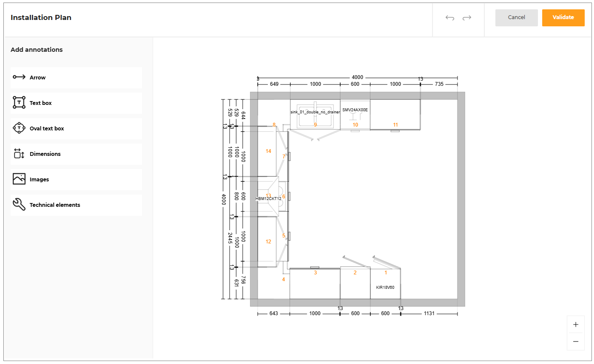This screenshot has width=594, height=364.
Task: Select the sink_01_double_no_drainer element
Action: click(x=315, y=112)
